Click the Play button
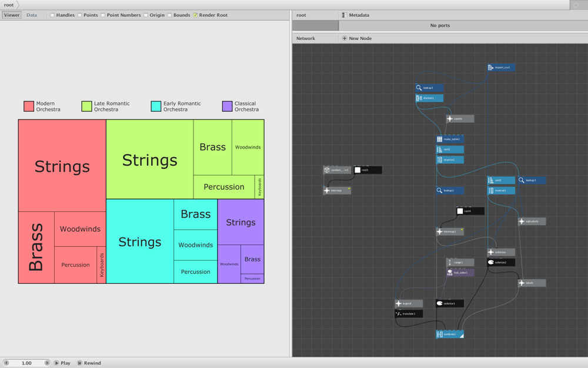Viewport: 588px width, 368px height. [x=62, y=363]
